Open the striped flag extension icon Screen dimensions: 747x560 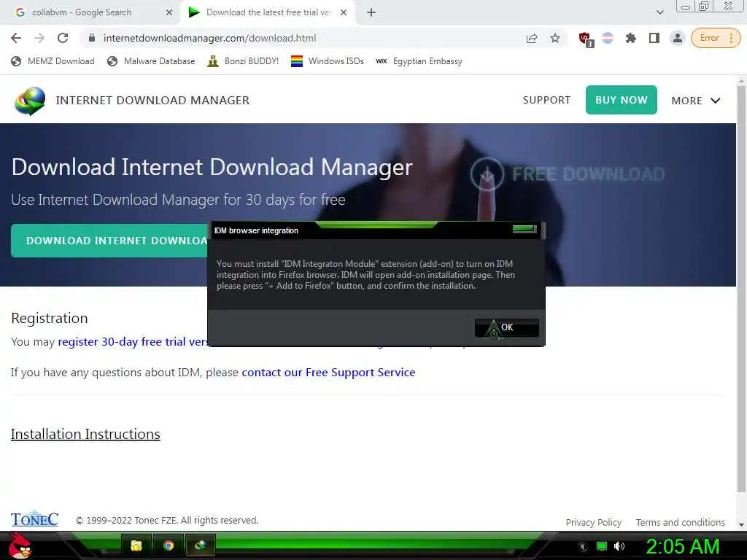coord(608,38)
